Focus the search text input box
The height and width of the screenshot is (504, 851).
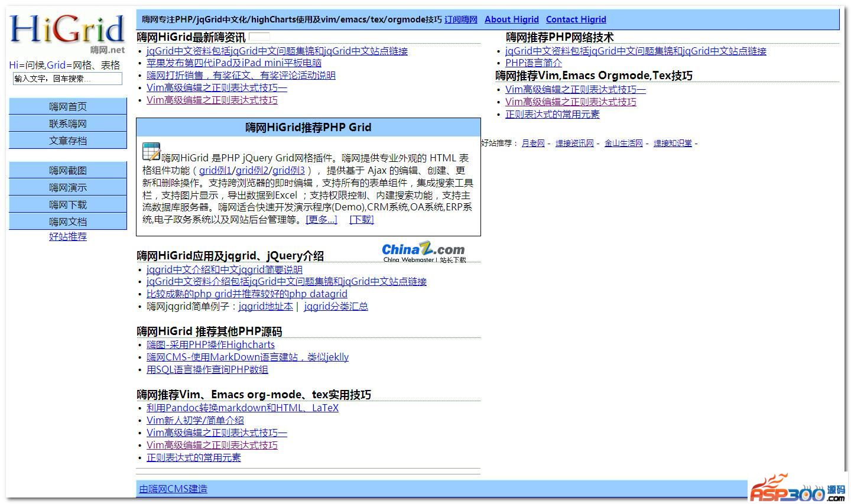pos(67,79)
